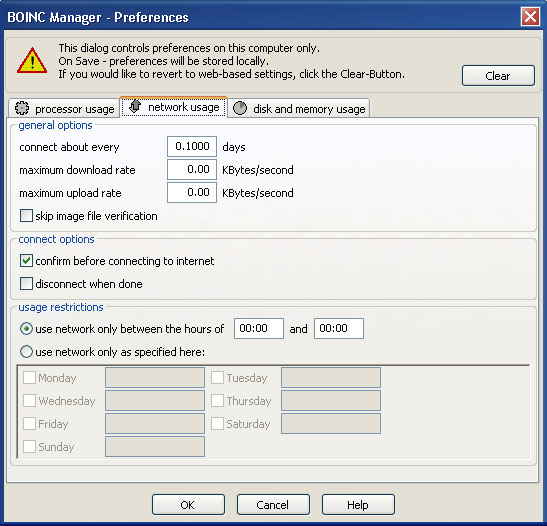The height and width of the screenshot is (526, 547).
Task: Confirm the dialog with the OK button
Action: point(188,504)
